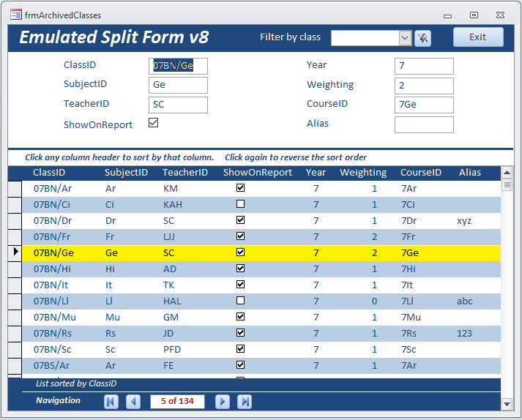Click 07BN/It class ID cell
Viewport: 522px width, 420px height.
[51, 285]
